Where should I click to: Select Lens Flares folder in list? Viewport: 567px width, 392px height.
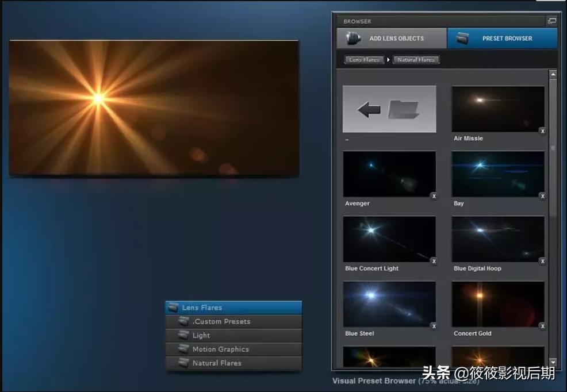tap(233, 308)
